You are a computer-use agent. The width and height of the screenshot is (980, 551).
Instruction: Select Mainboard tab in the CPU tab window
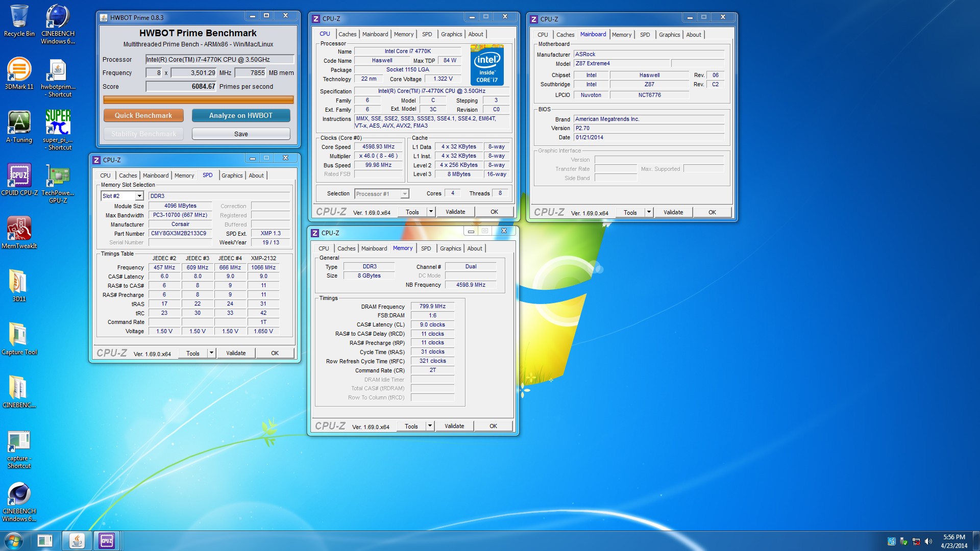375,34
